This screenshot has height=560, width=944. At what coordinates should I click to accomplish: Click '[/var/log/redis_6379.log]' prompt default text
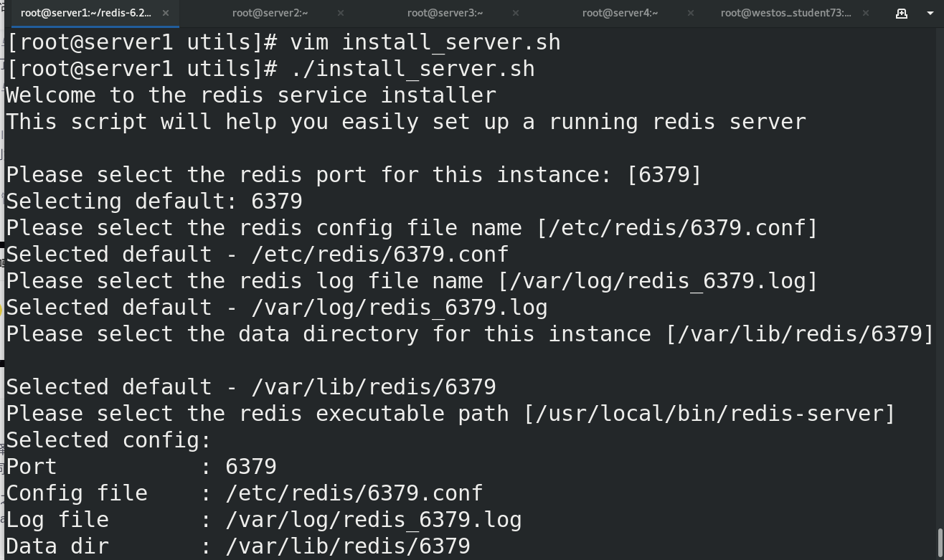coord(658,281)
